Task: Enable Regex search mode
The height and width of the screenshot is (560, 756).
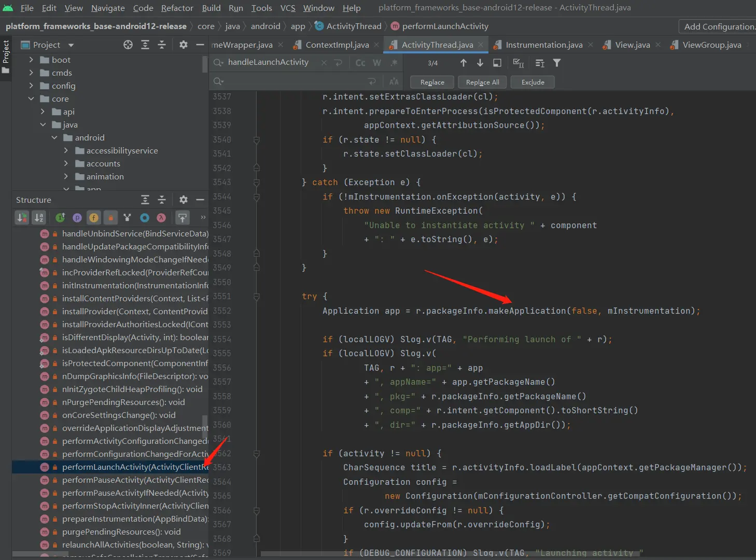Action: pyautogui.click(x=394, y=63)
